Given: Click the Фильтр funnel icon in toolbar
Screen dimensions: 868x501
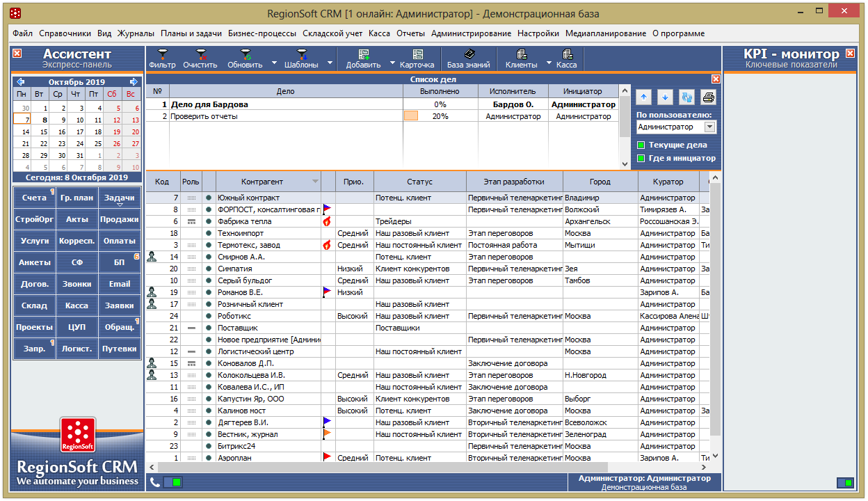Looking at the screenshot, I should pos(163,54).
